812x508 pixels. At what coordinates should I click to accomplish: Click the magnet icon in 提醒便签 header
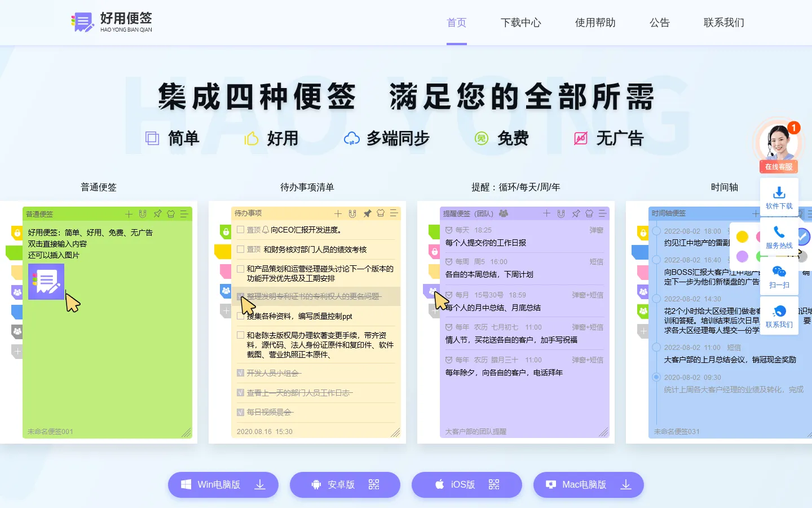561,213
